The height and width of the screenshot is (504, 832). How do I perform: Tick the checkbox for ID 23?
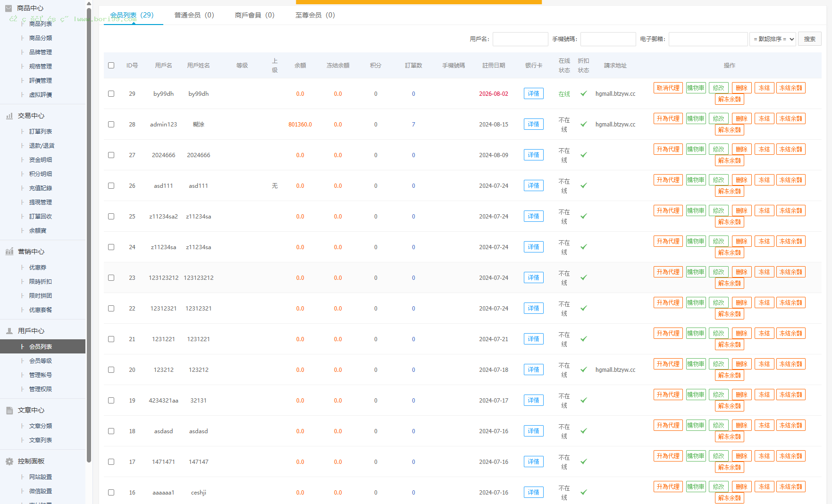pyautogui.click(x=111, y=278)
